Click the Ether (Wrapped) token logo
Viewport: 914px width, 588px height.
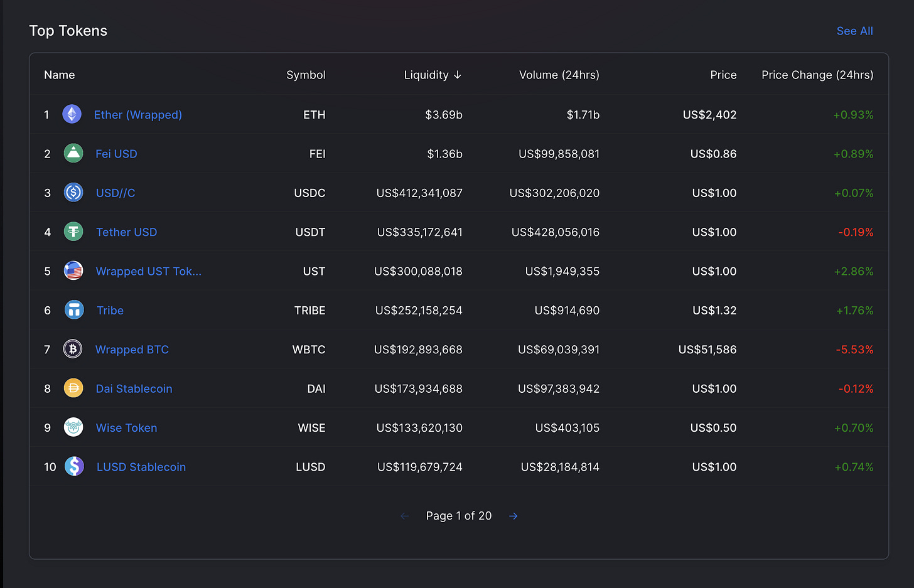pos(72,114)
